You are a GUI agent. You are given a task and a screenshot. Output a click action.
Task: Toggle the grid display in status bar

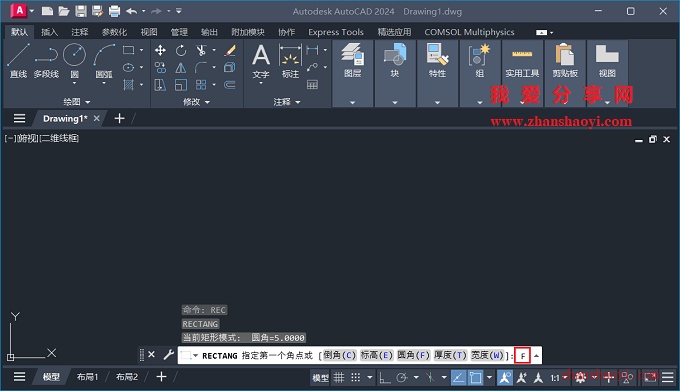[339, 378]
